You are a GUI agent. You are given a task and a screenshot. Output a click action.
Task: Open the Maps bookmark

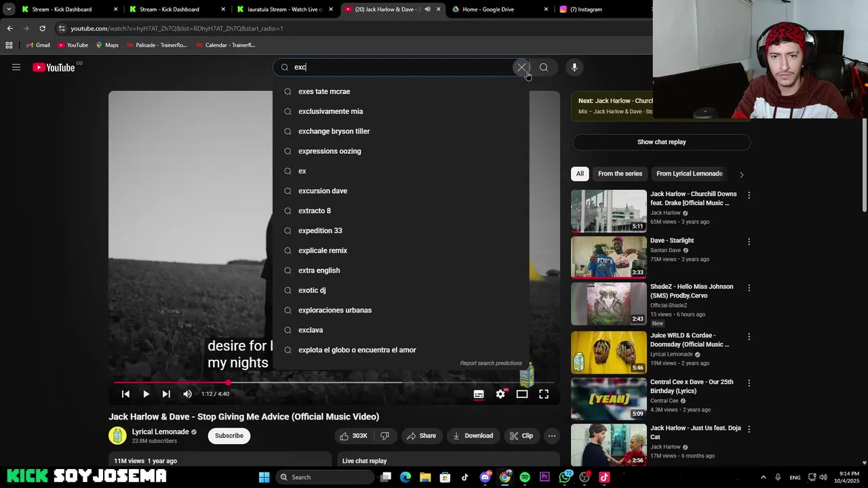pyautogui.click(x=107, y=45)
